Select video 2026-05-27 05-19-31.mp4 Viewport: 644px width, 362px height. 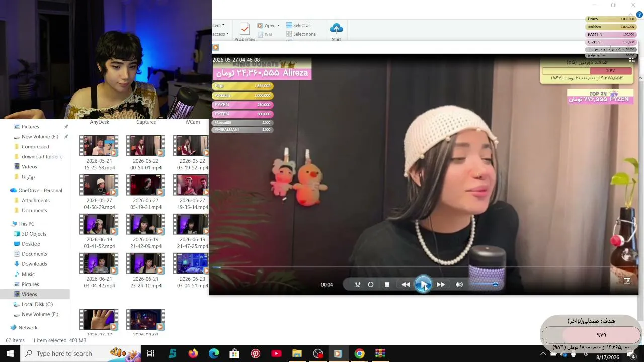(x=146, y=192)
